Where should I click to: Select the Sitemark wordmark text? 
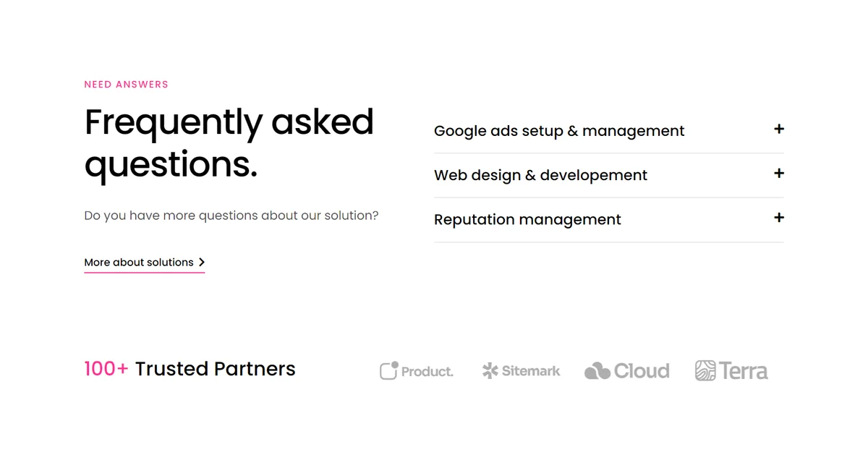(531, 371)
